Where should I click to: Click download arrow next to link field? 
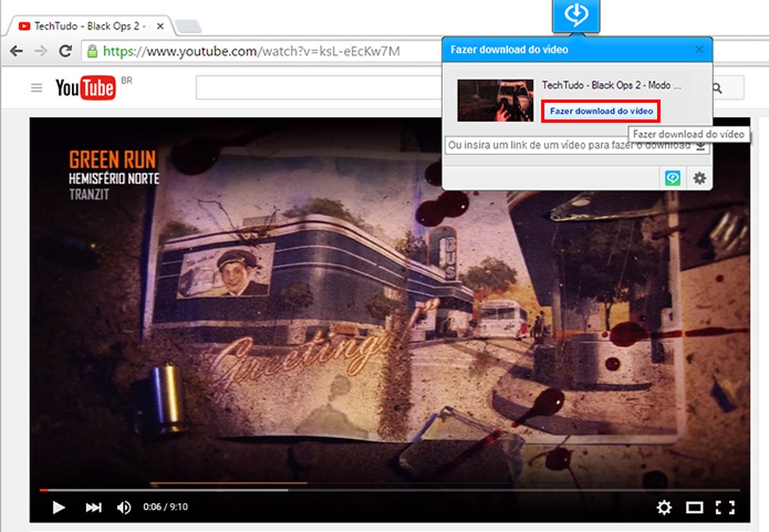701,145
